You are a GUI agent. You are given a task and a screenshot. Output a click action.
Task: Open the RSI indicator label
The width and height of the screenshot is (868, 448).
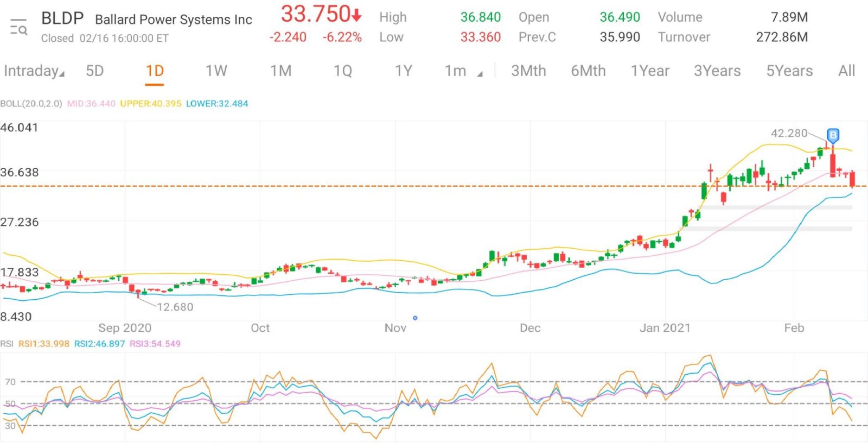[7, 344]
